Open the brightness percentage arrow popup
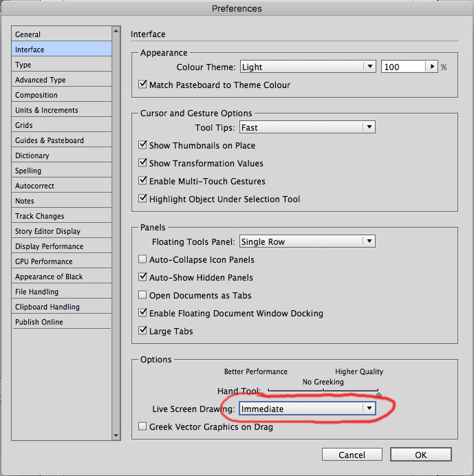Screen dimensions: 474x476 point(432,67)
